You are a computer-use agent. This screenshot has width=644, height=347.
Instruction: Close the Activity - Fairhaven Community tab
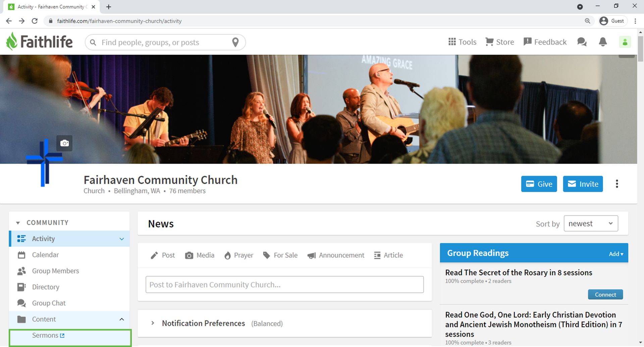point(94,7)
